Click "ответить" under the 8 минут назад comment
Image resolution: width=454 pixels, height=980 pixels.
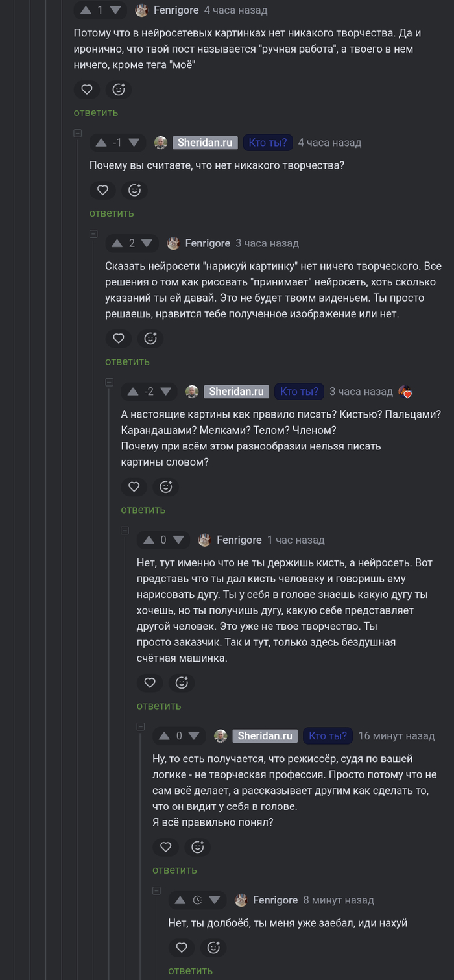[x=190, y=971]
